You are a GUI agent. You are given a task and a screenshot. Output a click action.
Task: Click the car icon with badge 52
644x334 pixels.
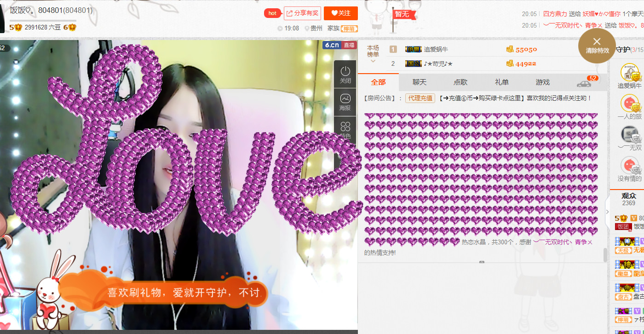click(x=584, y=84)
